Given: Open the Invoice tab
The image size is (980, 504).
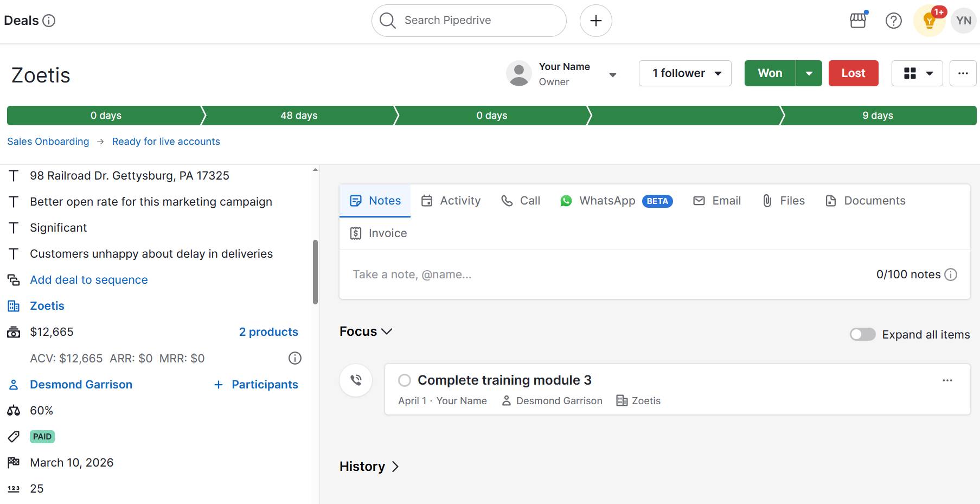Looking at the screenshot, I should 379,233.
